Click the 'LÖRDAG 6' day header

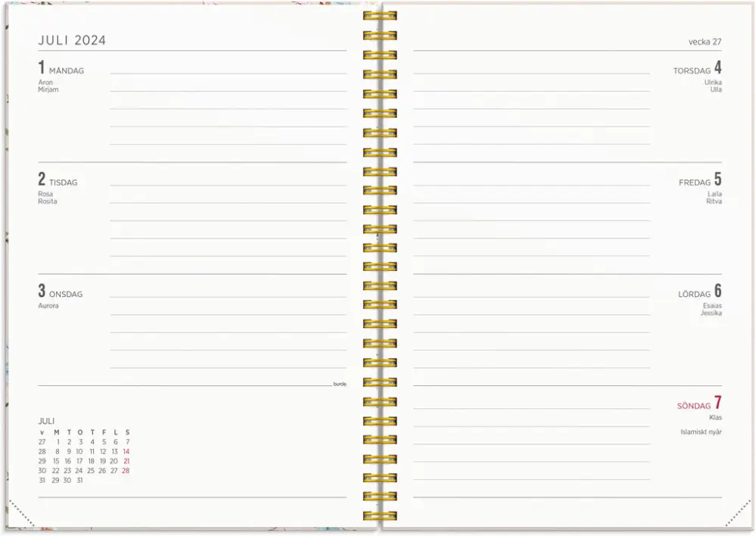700,291
